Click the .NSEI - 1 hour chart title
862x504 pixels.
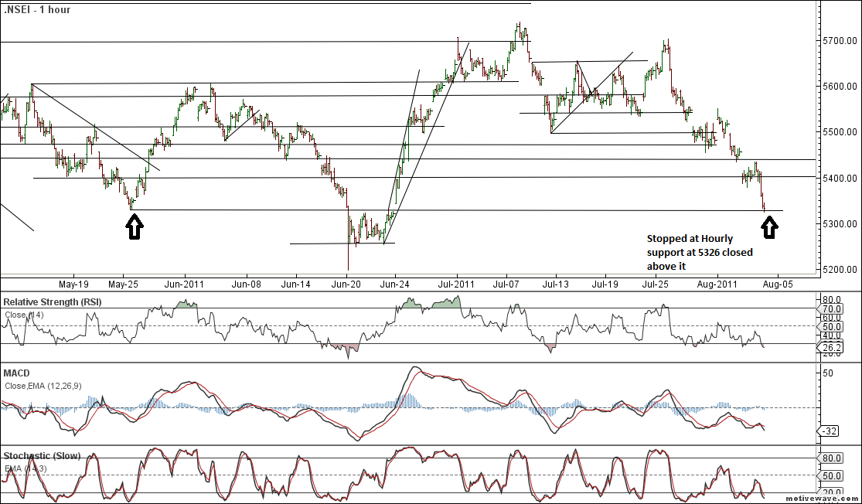(37, 10)
